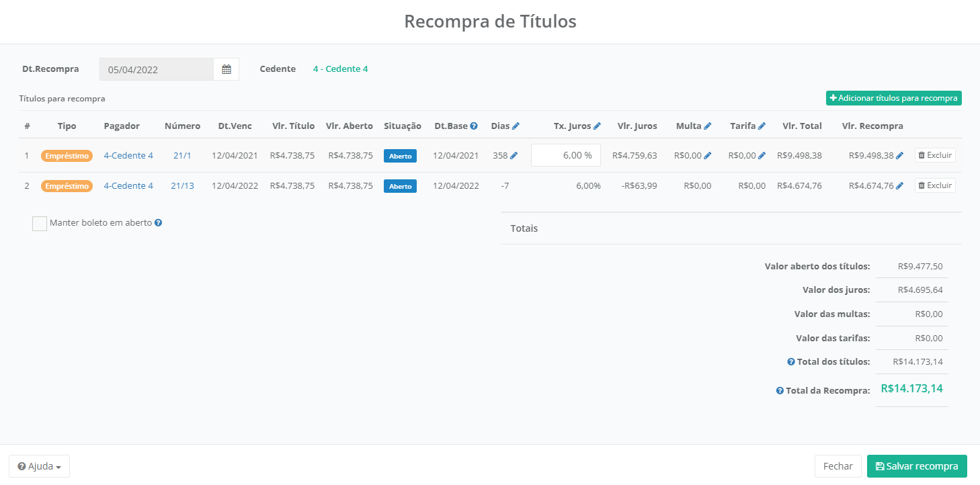Delete first row with Excluir button
The height and width of the screenshot is (485, 980).
click(x=935, y=155)
